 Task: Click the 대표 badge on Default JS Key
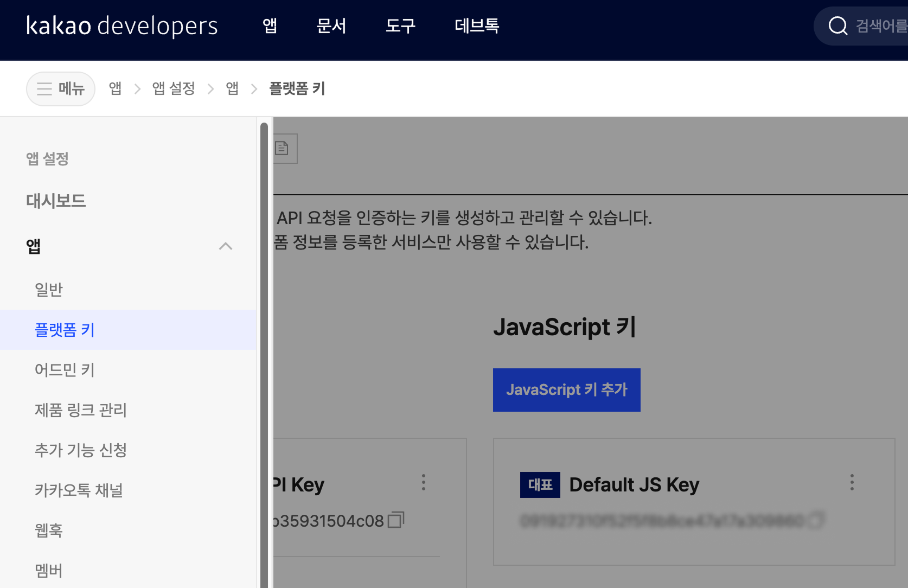click(540, 485)
